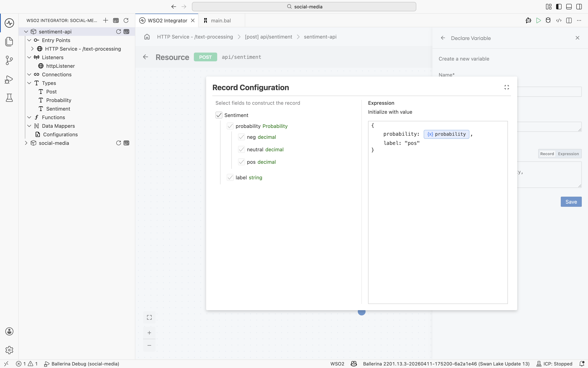Open [post] api/sentiment breadcrumb
The width and height of the screenshot is (588, 368).
(x=269, y=37)
